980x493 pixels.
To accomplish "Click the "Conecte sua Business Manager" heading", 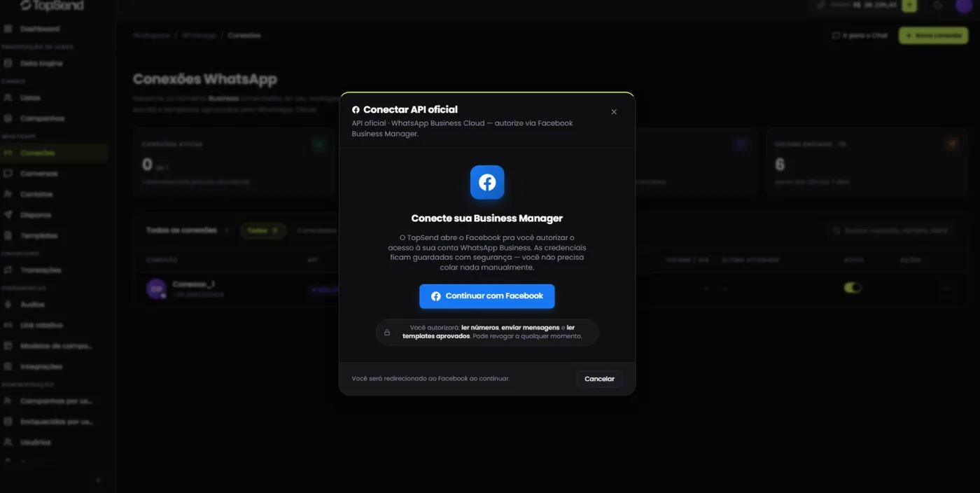I will click(x=487, y=218).
